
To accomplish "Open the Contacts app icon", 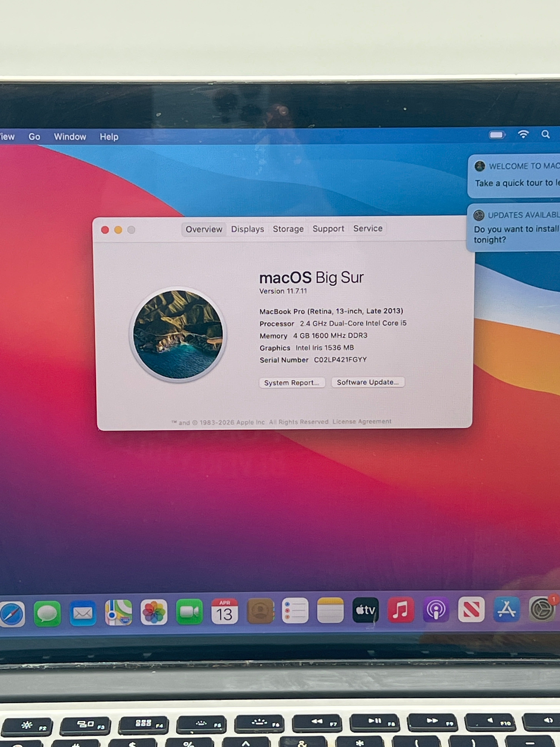I will (x=260, y=611).
